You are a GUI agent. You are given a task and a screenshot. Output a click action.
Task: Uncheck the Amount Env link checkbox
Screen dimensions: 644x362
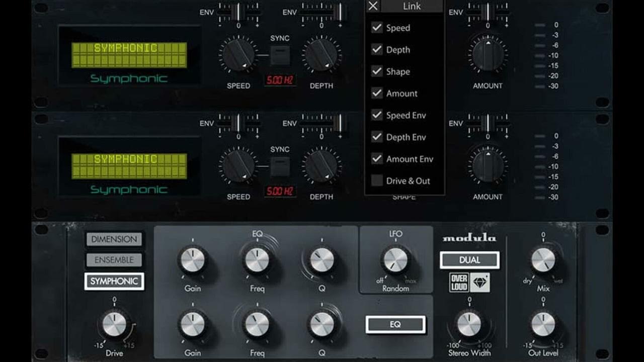coord(377,159)
